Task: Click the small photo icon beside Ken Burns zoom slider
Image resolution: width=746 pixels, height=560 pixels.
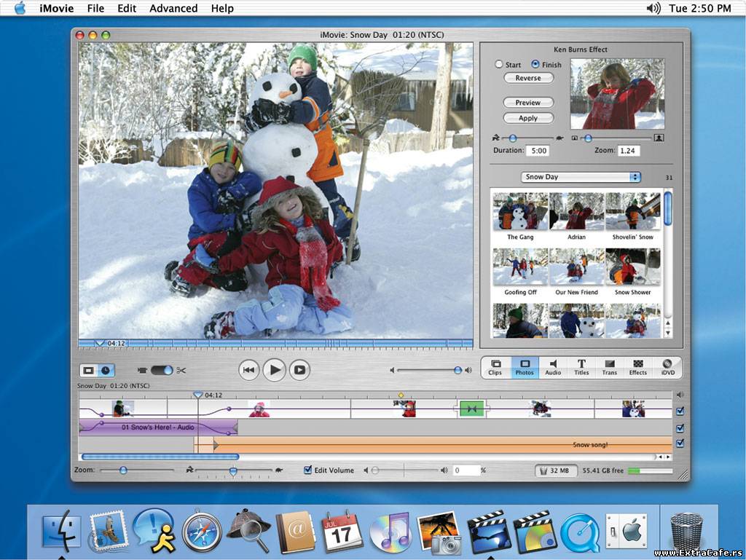Action: [574, 138]
